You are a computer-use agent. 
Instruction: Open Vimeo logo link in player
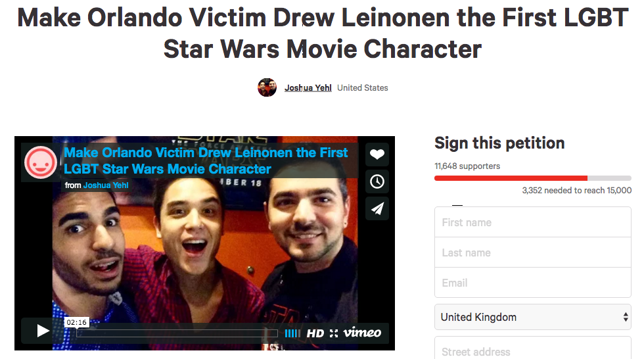point(362,332)
